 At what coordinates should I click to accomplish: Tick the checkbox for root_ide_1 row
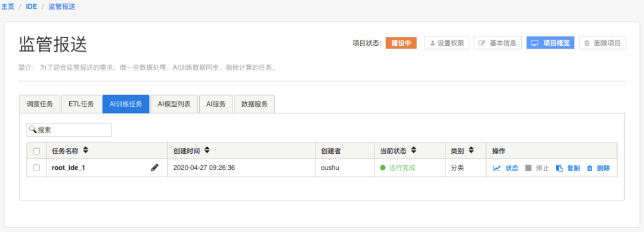36,168
